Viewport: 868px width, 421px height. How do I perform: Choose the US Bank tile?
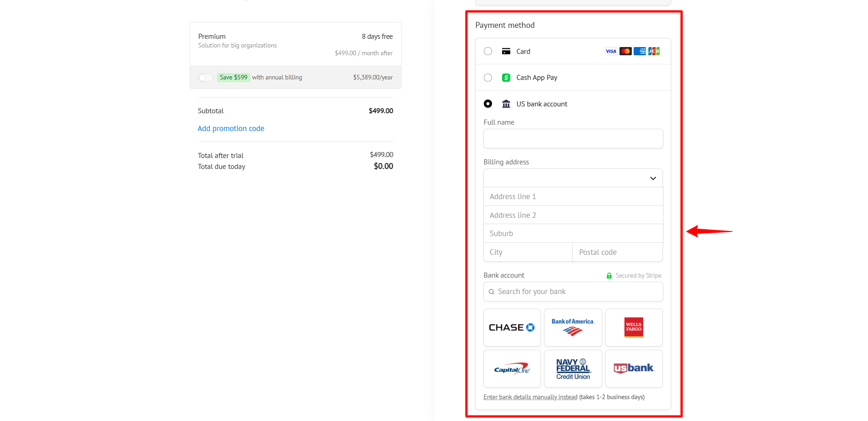[x=634, y=369]
